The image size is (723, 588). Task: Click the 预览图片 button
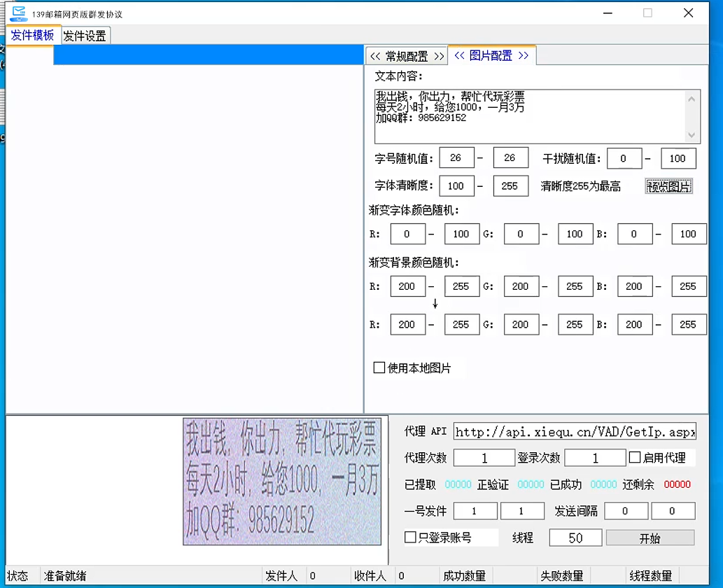click(x=668, y=186)
